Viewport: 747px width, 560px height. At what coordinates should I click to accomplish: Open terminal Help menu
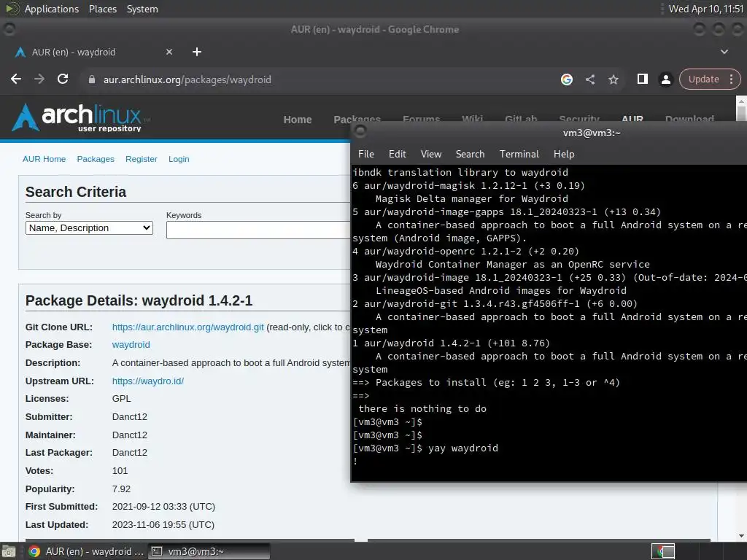[564, 155]
